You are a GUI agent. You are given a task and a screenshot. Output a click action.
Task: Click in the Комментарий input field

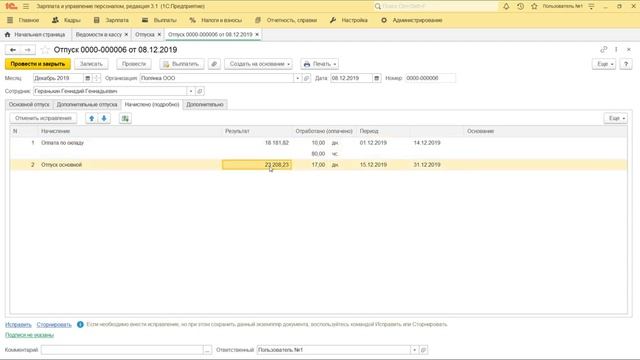tap(122, 350)
